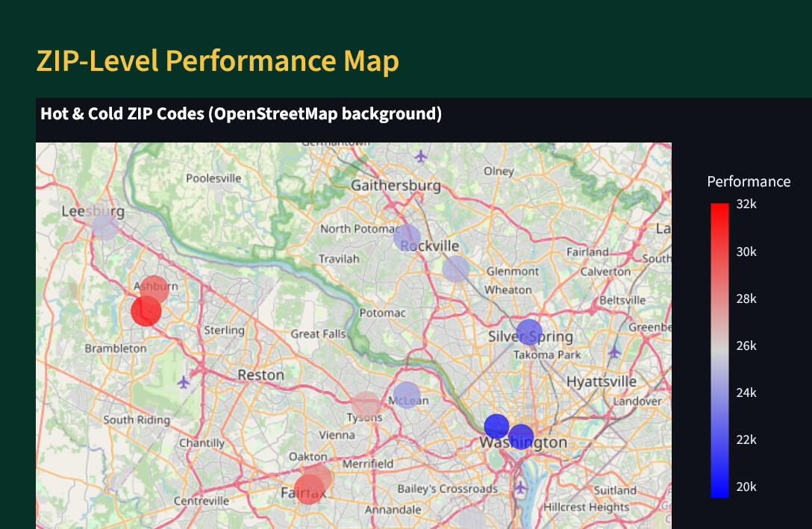Click the red marker on the Fairfax label
812x529 pixels.
(308, 490)
